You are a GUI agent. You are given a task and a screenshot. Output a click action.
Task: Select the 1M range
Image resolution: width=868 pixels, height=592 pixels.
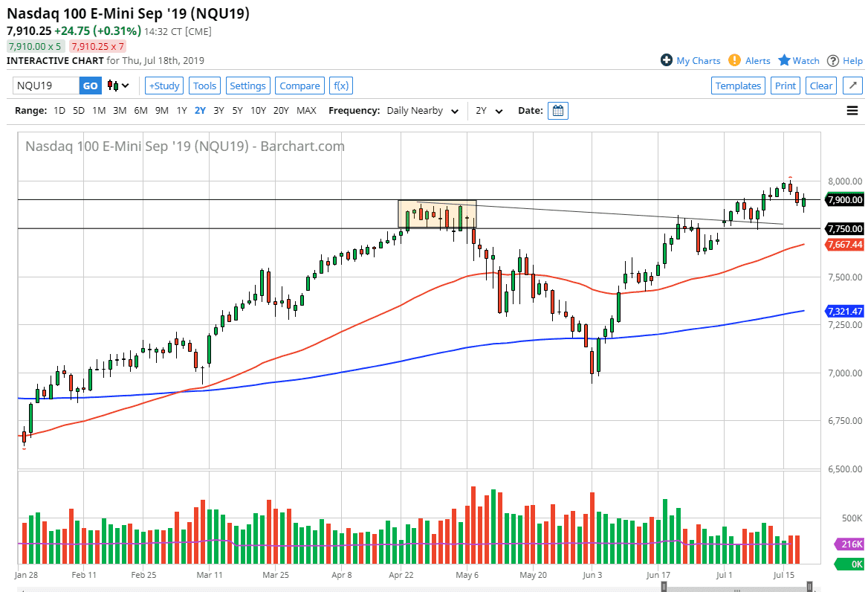click(99, 111)
